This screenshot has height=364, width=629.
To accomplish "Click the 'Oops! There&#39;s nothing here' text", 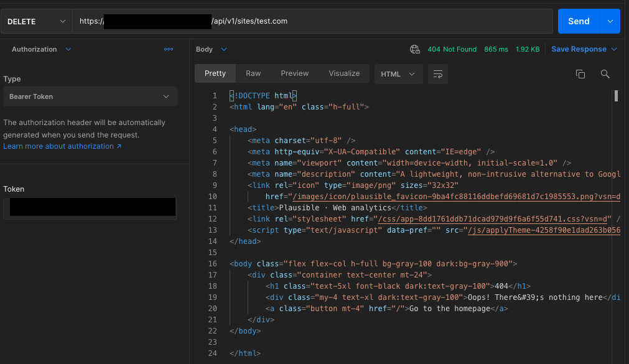I will click(535, 297).
